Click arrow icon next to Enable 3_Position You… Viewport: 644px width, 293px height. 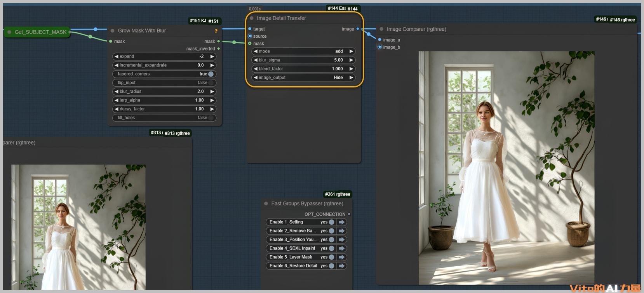pos(342,240)
